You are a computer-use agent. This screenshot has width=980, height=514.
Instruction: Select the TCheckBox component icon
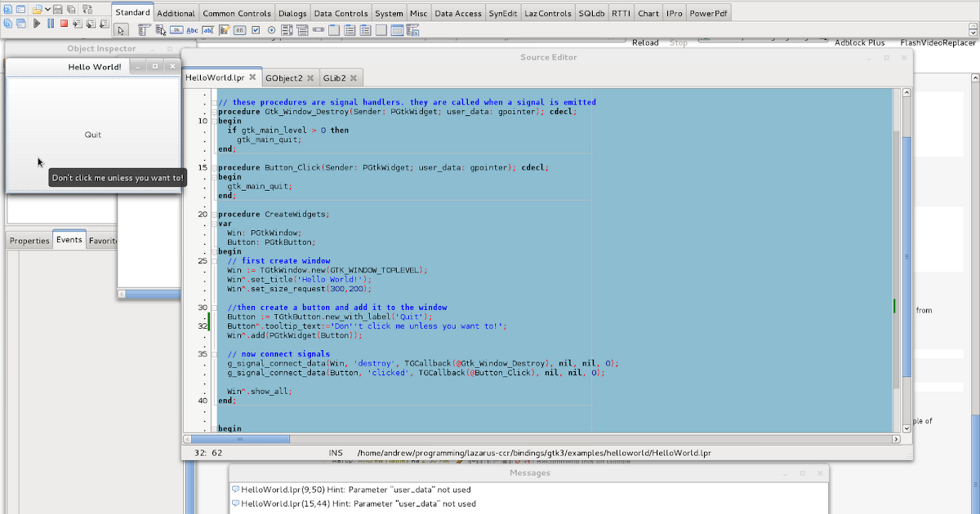(256, 30)
